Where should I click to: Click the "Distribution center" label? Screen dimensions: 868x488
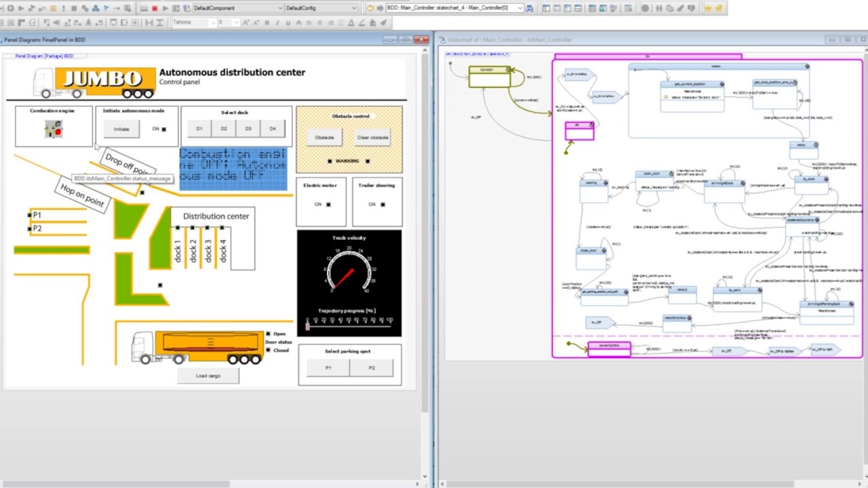coord(216,216)
